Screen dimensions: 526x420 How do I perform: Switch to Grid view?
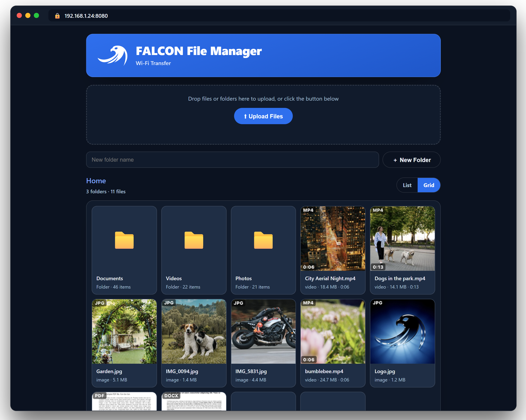coord(429,185)
